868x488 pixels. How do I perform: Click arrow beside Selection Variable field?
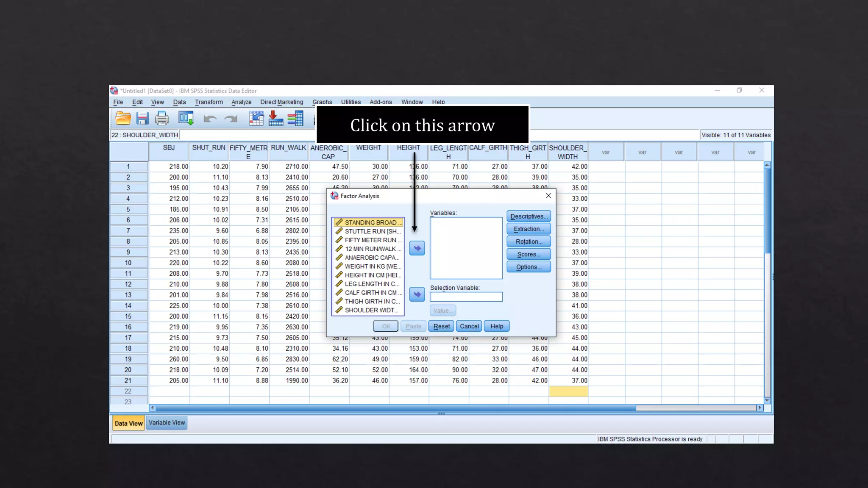point(417,294)
